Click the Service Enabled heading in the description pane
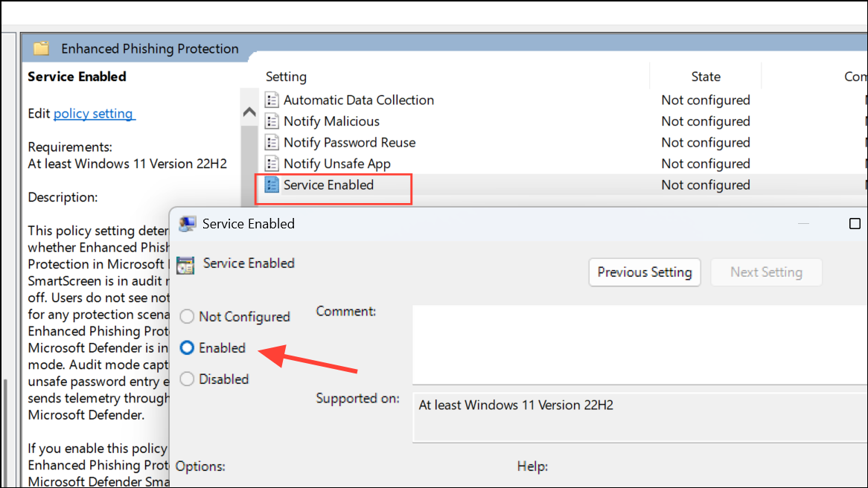Viewport: 868px width, 488px height. coord(77,77)
